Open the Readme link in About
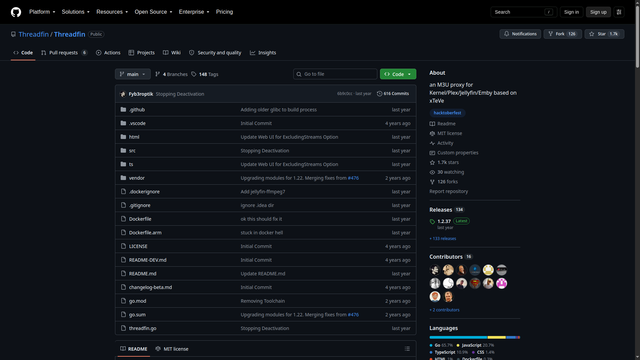The width and height of the screenshot is (640, 360). click(442, 124)
